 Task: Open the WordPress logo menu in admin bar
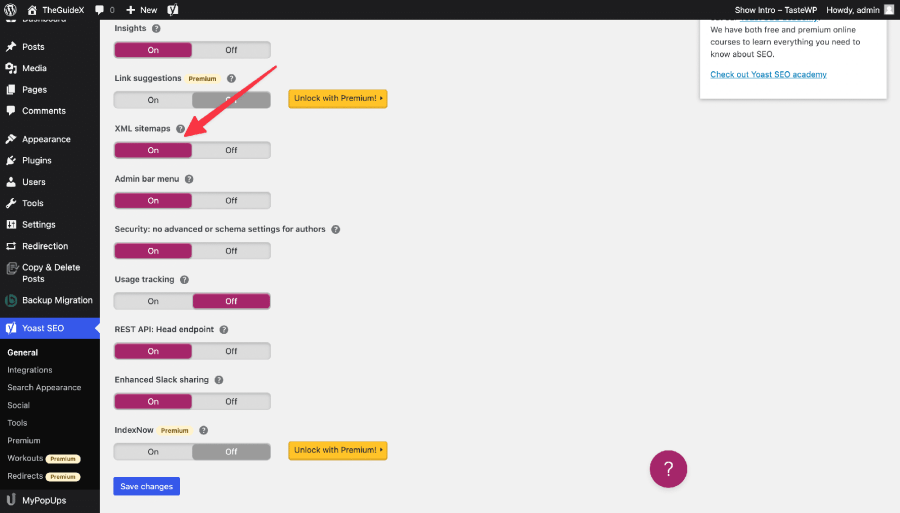pyautogui.click(x=10, y=10)
